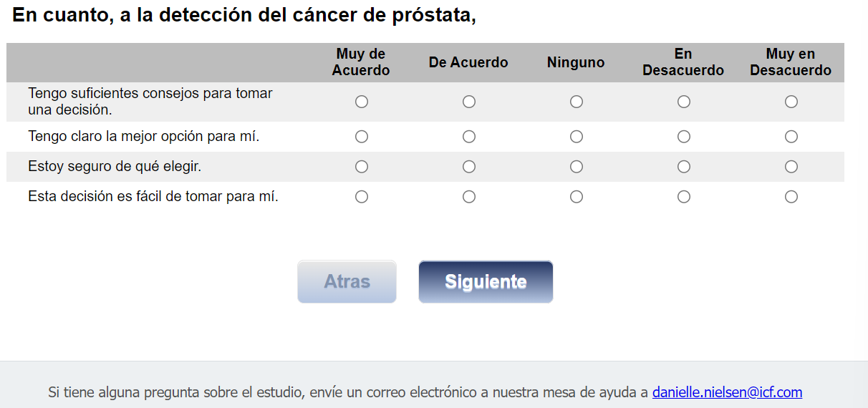
Task: Mark Ninguno for seguro de qué elegir
Action: point(577,166)
